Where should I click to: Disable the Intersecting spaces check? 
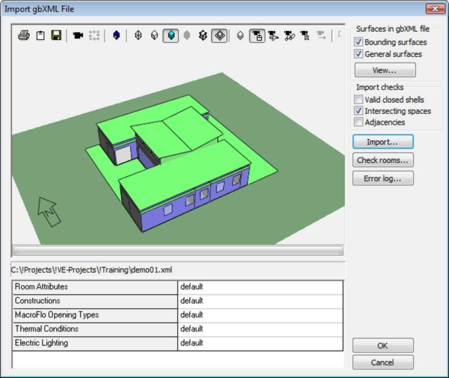(358, 111)
